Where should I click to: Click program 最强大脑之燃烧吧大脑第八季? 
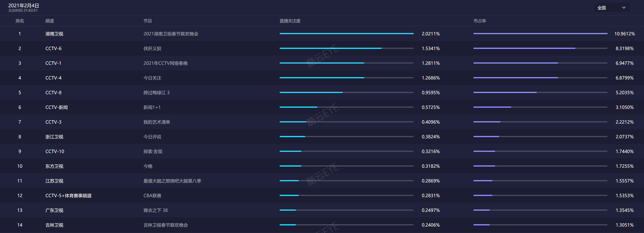pos(172,181)
